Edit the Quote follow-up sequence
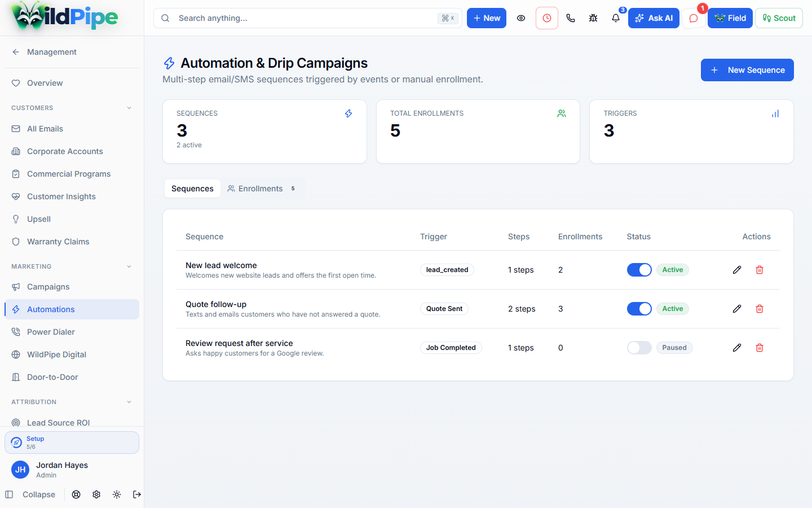The height and width of the screenshot is (508, 812). click(x=737, y=309)
